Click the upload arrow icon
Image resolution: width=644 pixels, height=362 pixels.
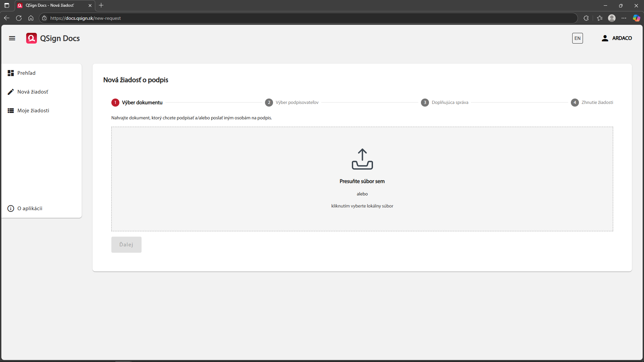pos(362,159)
